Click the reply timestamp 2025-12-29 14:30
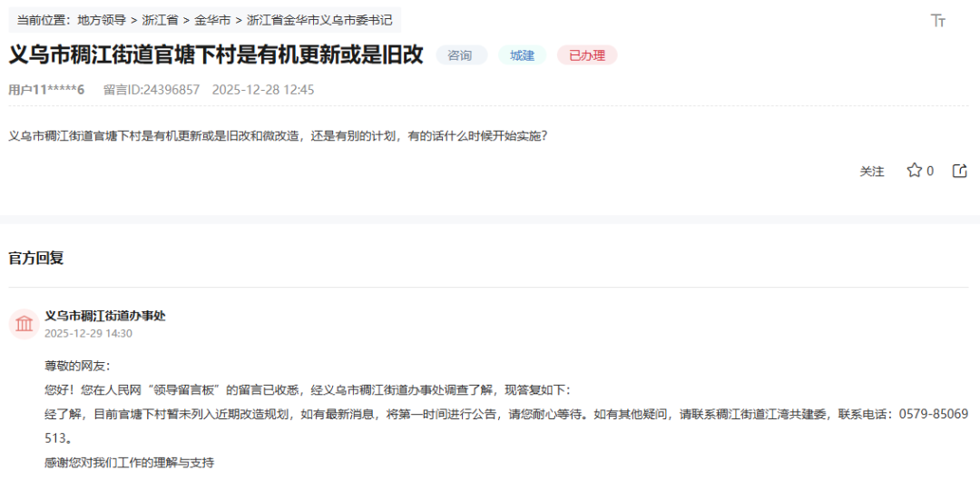 [x=88, y=333]
